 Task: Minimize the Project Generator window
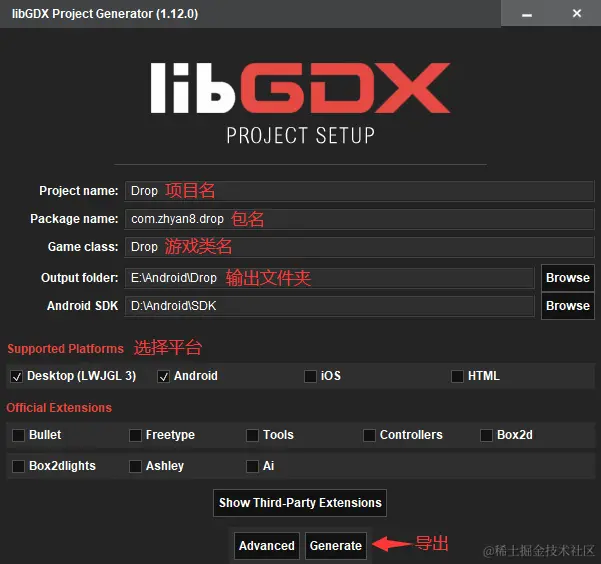(527, 14)
